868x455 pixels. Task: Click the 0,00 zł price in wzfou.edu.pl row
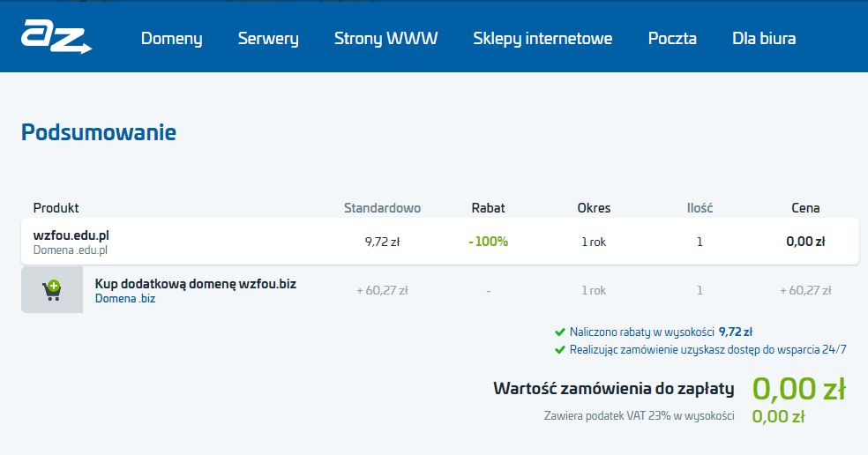click(x=805, y=242)
